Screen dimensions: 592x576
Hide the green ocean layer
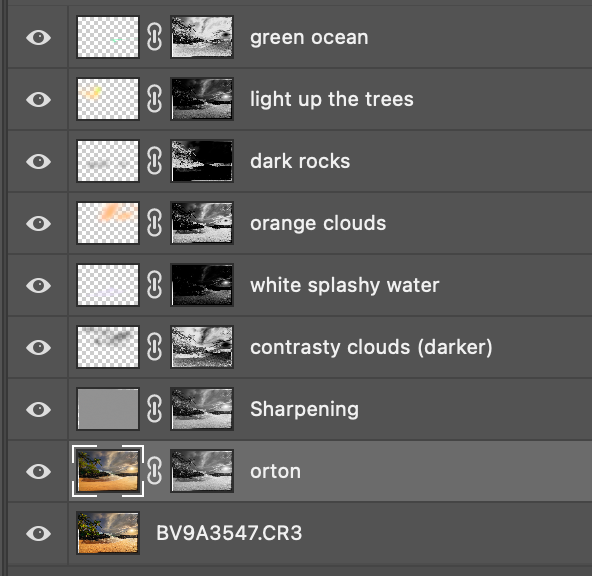(x=39, y=37)
